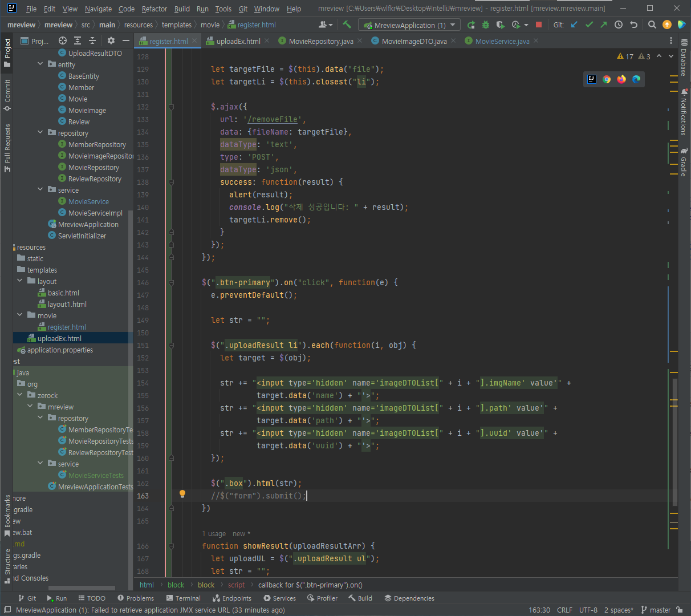The height and width of the screenshot is (616, 691).
Task: Collapse the layout folder in the tree
Action: 20,281
